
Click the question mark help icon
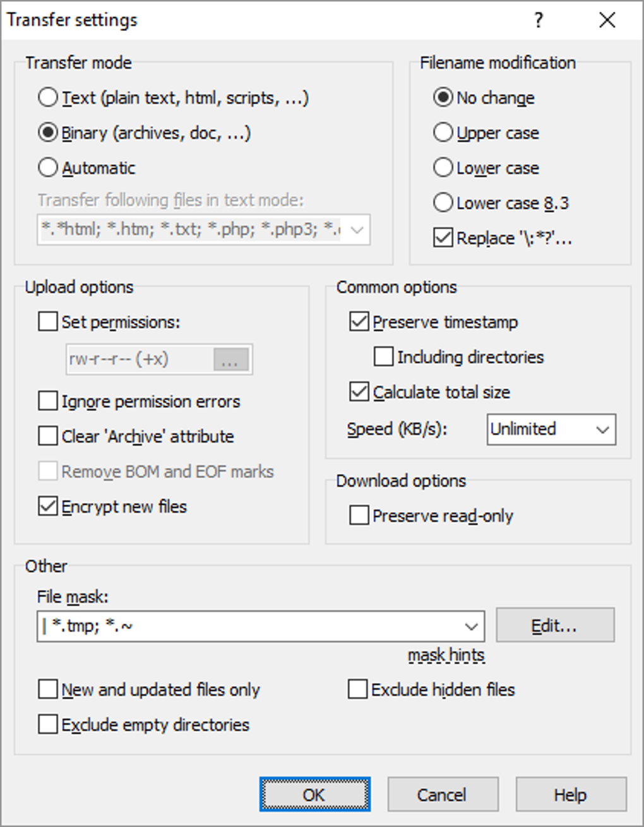click(539, 21)
